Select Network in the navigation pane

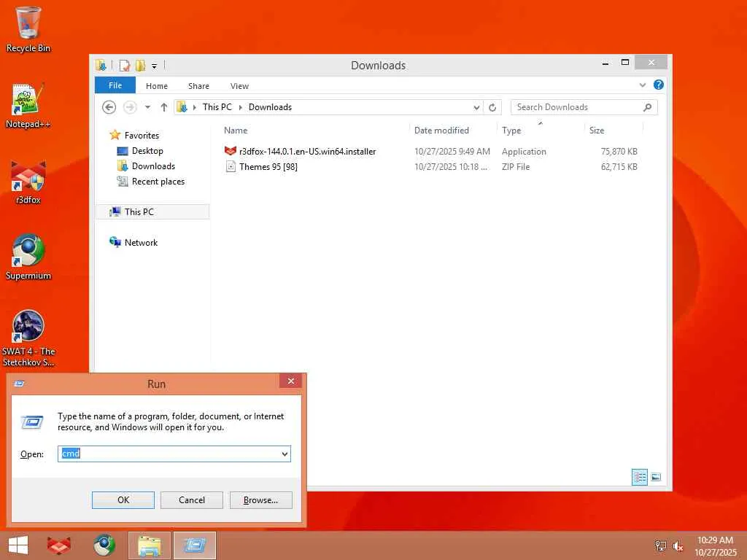point(141,242)
